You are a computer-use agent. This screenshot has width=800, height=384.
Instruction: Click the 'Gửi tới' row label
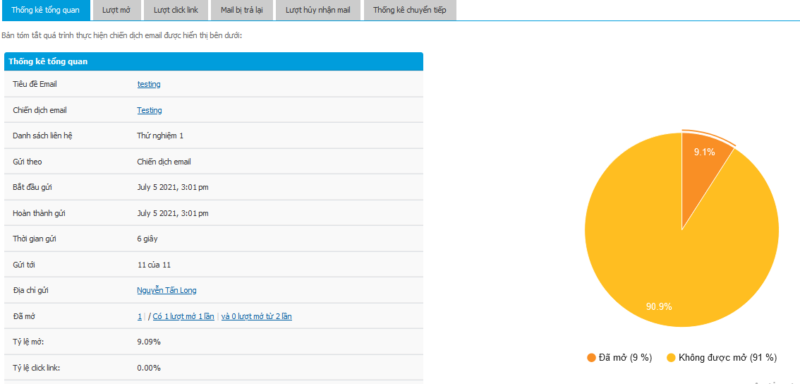pos(23,265)
